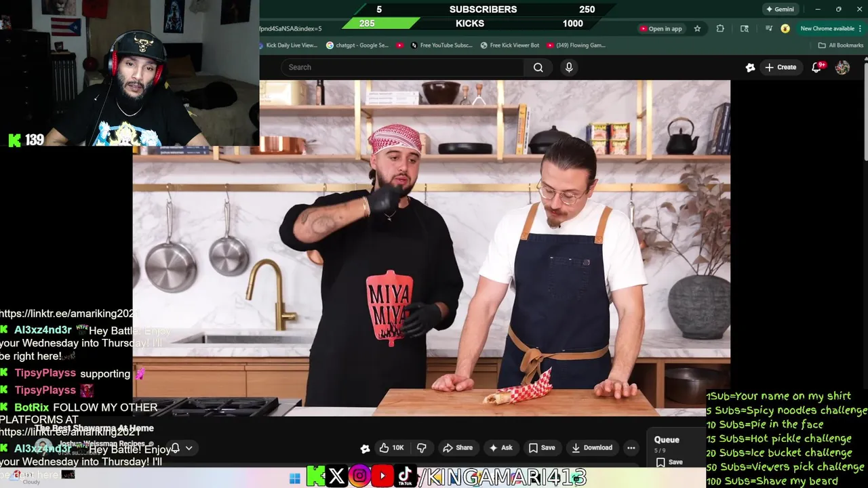Save the Queue as a playlist

click(669, 462)
